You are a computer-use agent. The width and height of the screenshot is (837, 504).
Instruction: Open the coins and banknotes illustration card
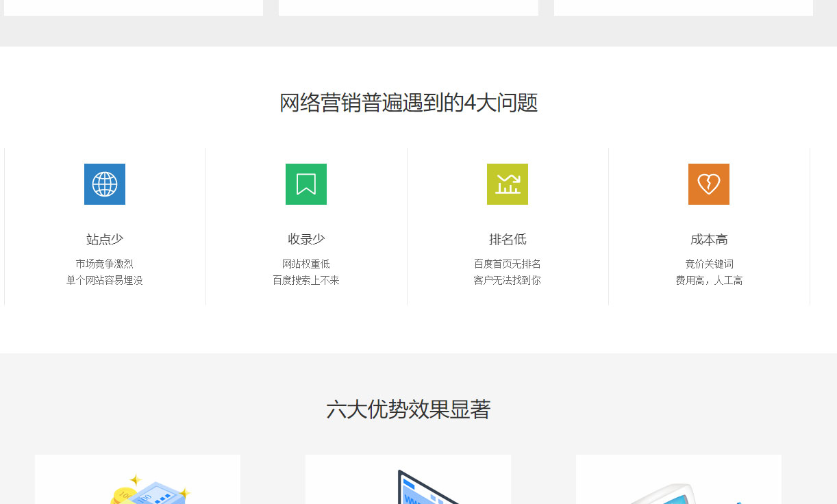point(138,480)
